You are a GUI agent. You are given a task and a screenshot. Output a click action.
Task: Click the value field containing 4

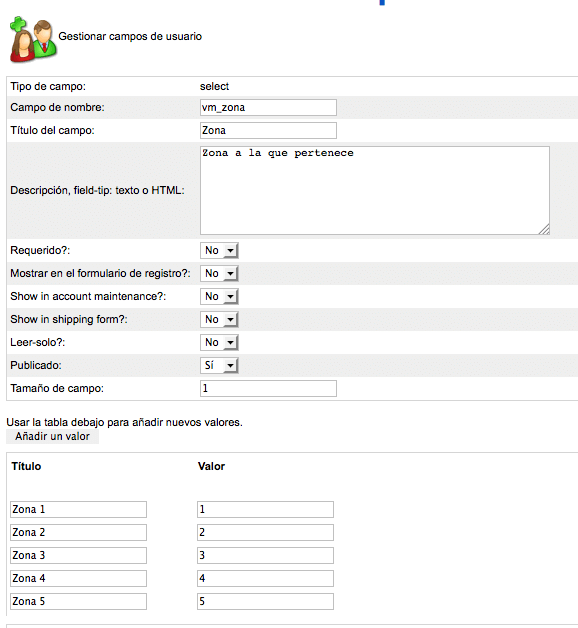pos(266,579)
